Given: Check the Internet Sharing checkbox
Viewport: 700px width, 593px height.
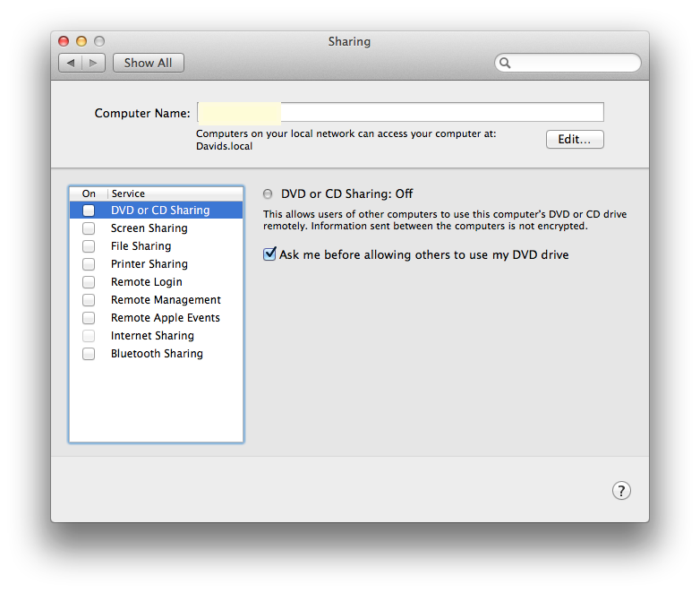Looking at the screenshot, I should point(89,336).
